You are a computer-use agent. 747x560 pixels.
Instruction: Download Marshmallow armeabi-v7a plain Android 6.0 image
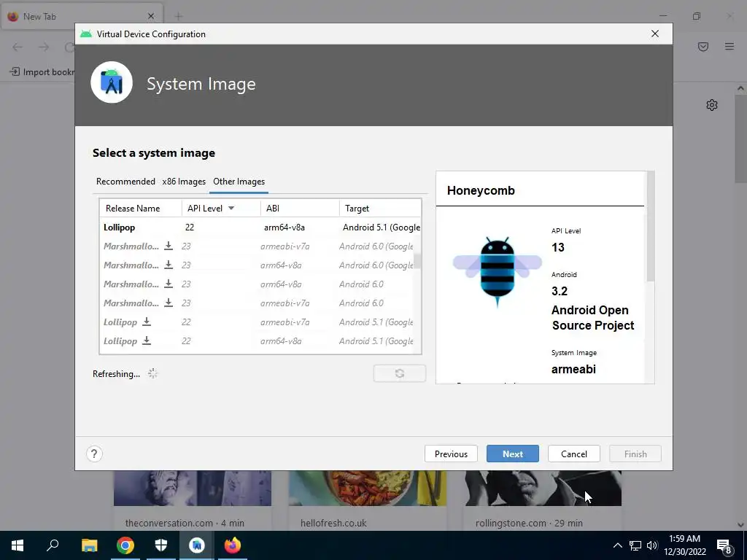[x=169, y=303]
